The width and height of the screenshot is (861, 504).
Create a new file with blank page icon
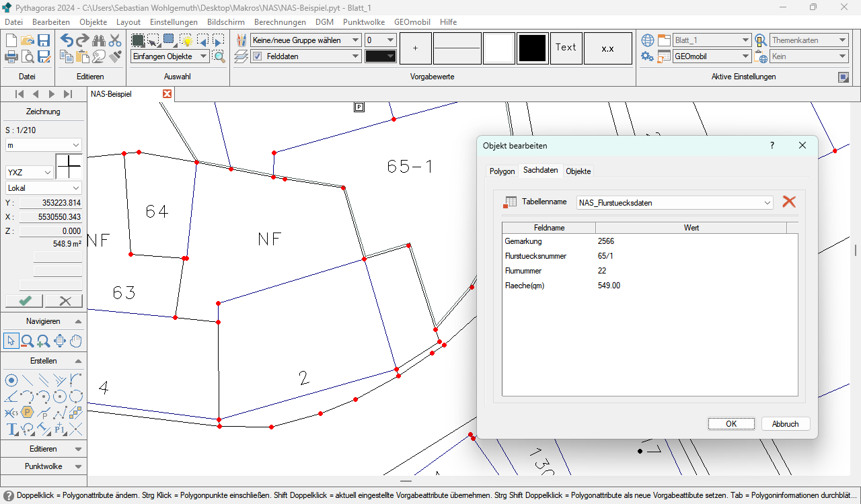tap(11, 40)
